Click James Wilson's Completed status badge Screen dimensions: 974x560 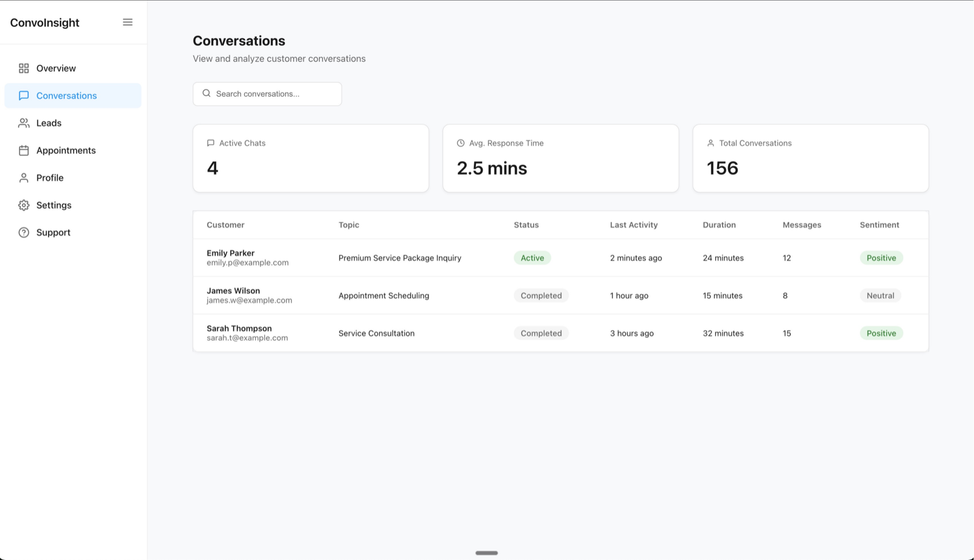(541, 296)
